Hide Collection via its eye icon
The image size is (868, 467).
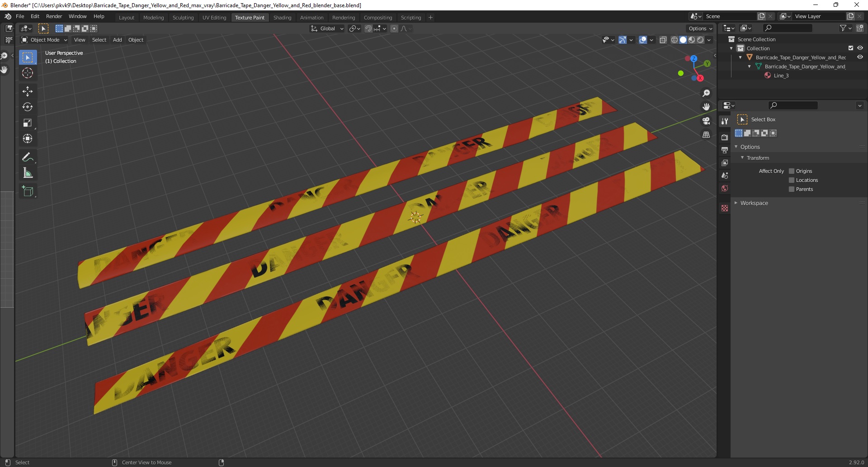[x=860, y=48]
